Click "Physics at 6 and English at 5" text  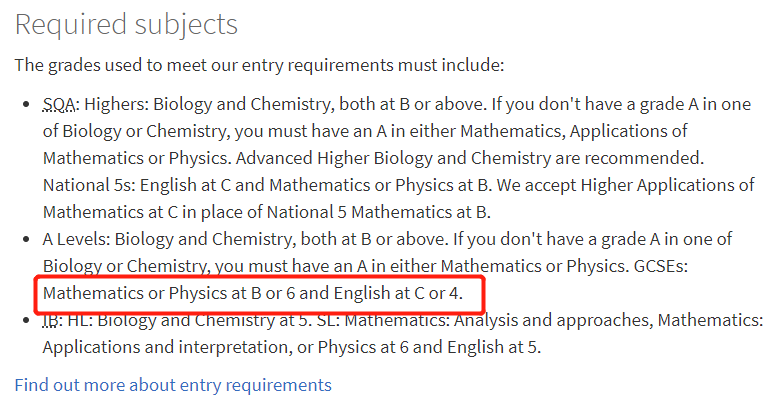pyautogui.click(x=429, y=347)
